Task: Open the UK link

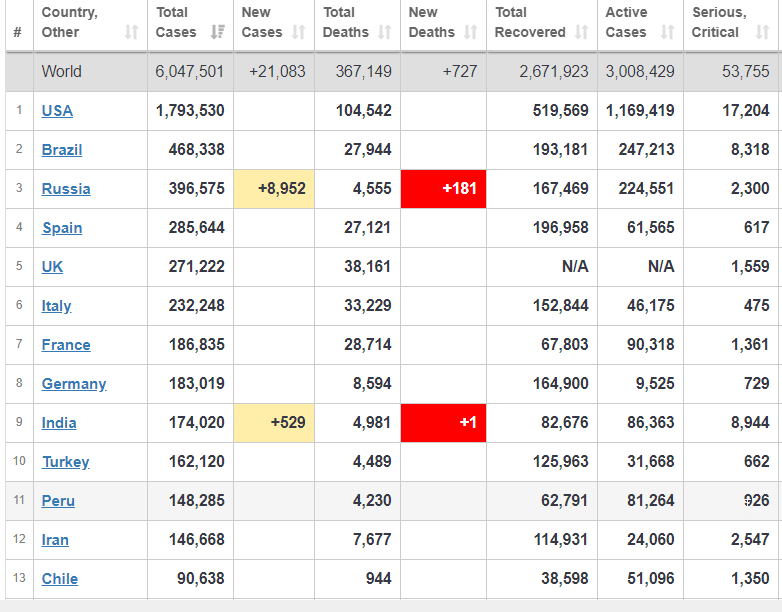Action: (52, 267)
